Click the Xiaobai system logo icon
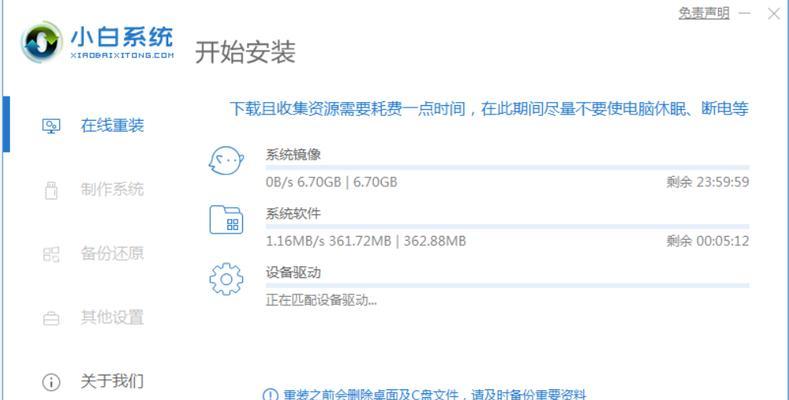This screenshot has height=400, width=789. pos(42,42)
